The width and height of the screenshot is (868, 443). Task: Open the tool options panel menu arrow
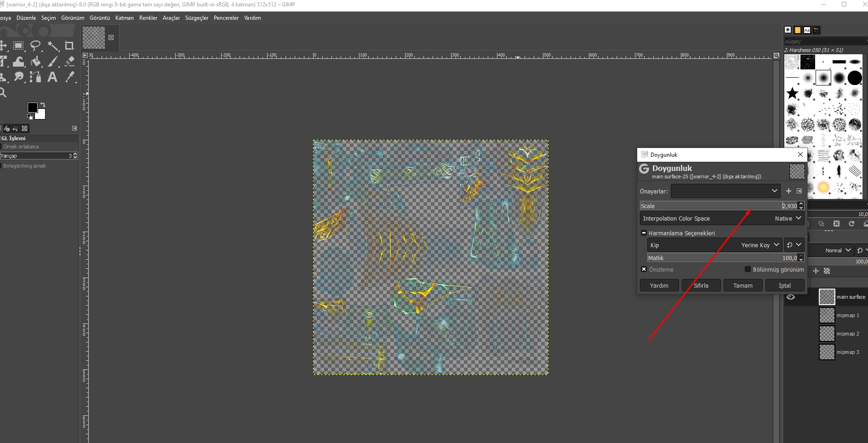click(74, 128)
